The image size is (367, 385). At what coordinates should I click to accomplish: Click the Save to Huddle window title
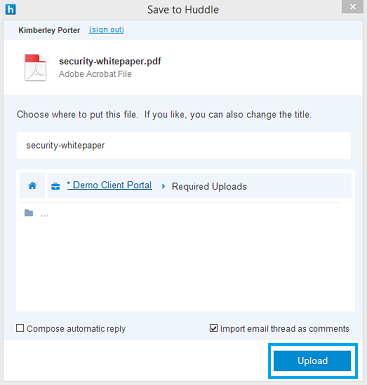point(183,10)
